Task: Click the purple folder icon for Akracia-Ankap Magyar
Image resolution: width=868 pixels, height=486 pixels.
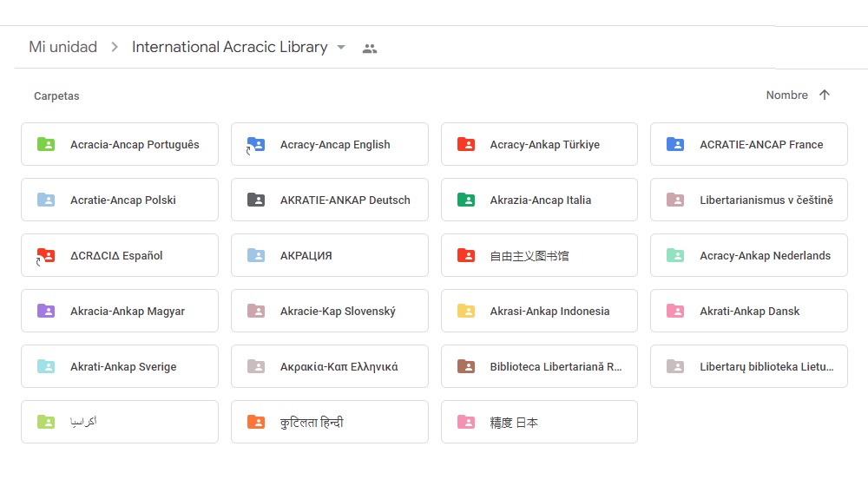Action: pos(46,311)
